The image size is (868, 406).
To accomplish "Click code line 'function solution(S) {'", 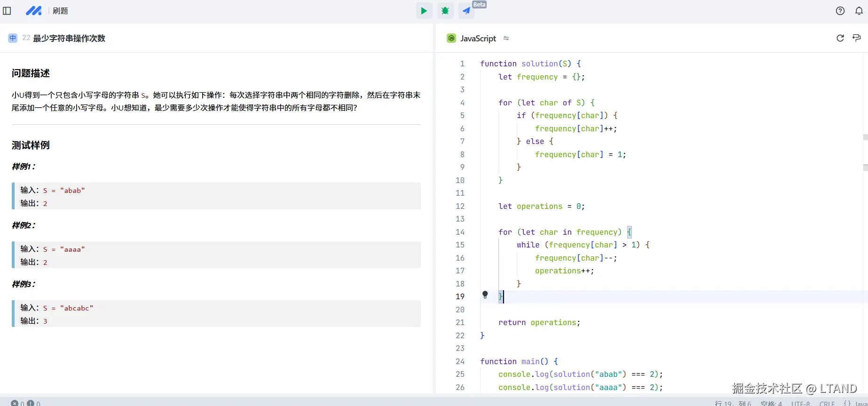I will 530,64.
